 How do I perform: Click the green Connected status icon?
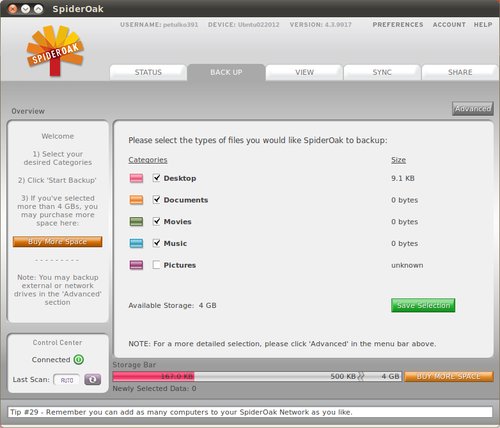coord(79,360)
